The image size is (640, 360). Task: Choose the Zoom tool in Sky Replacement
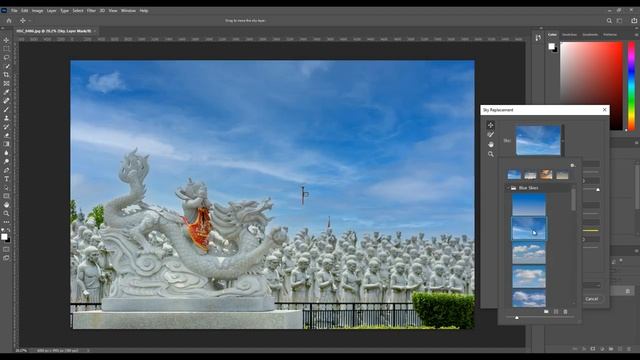(491, 154)
